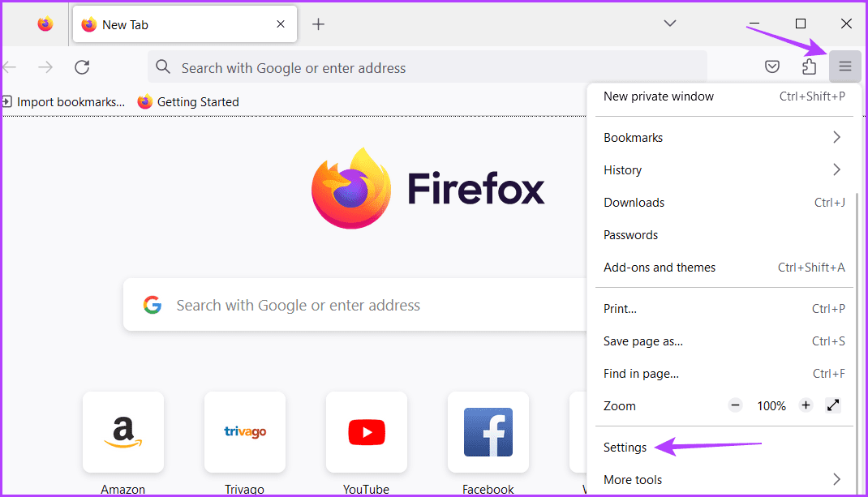868x497 pixels.
Task: Click the hamburger application menu button
Action: [x=844, y=66]
